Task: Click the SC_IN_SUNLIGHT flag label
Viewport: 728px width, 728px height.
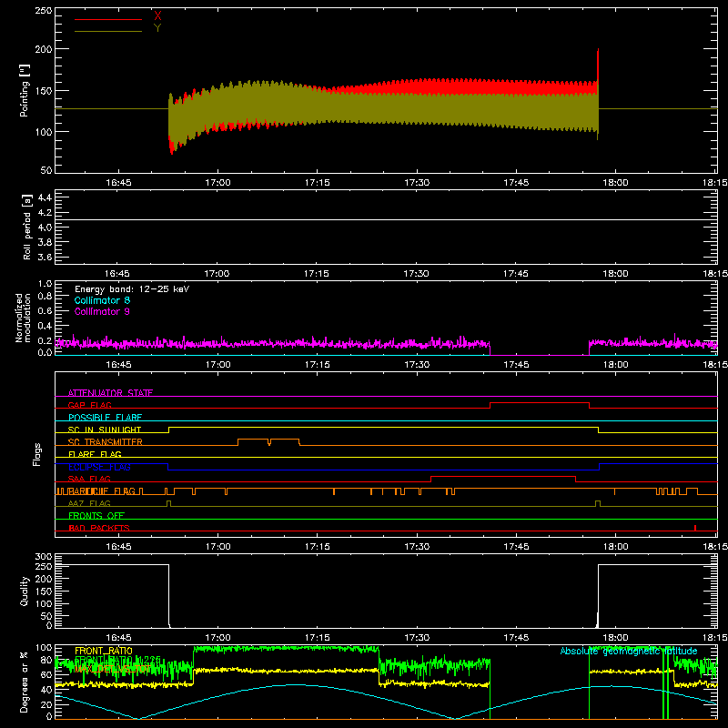Action: 105,430
